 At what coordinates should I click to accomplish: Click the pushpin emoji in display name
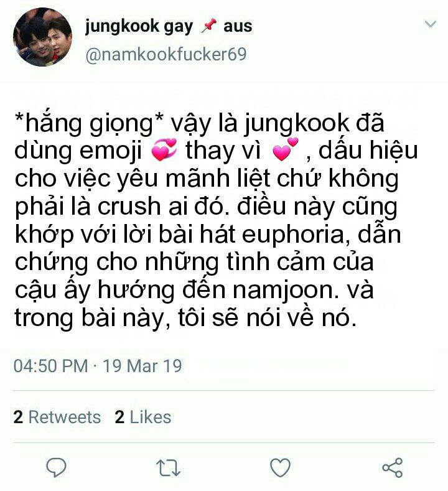209,26
